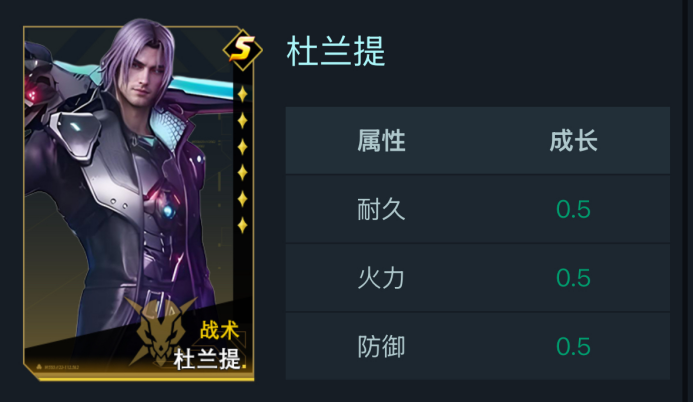The height and width of the screenshot is (403, 693).
Task: Click the topmost gold star on card
Action: click(242, 94)
